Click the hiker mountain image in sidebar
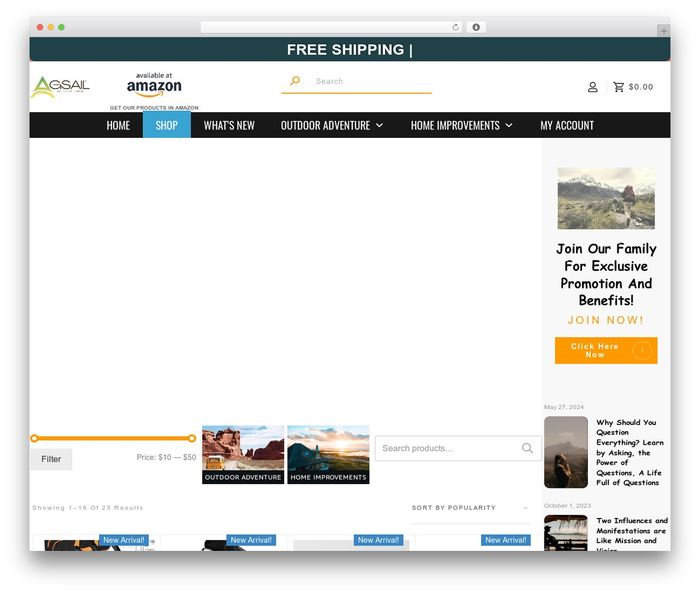The image size is (700, 593). coord(606,199)
